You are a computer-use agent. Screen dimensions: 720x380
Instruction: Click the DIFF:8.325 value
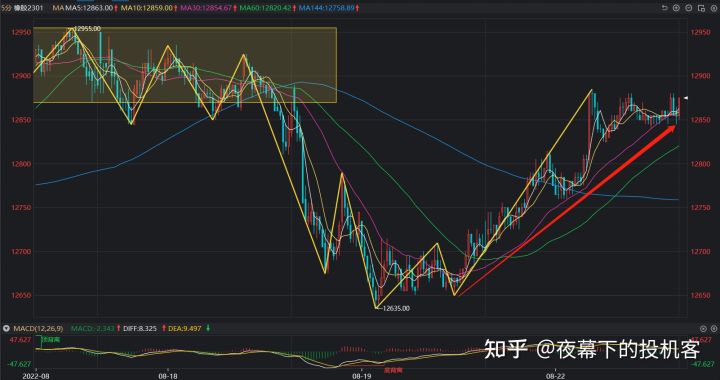[140, 329]
